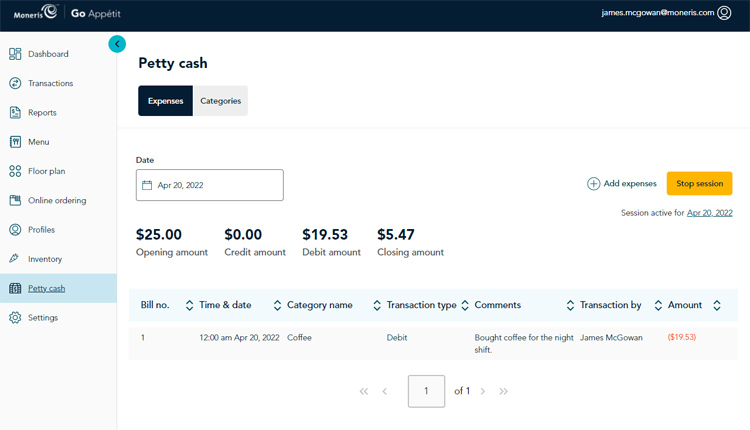Click the Apr 20, 2022 session link
750x430 pixels.
pyautogui.click(x=709, y=213)
